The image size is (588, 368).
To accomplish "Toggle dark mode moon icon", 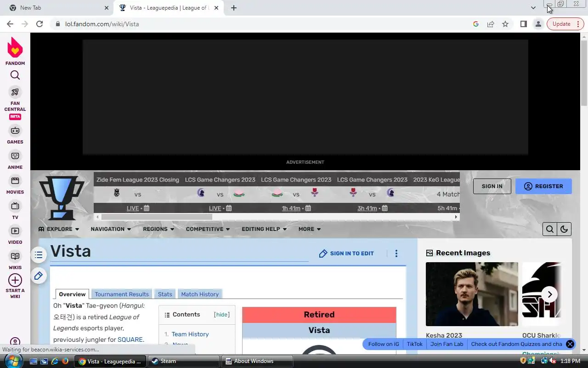I will 565,229.
